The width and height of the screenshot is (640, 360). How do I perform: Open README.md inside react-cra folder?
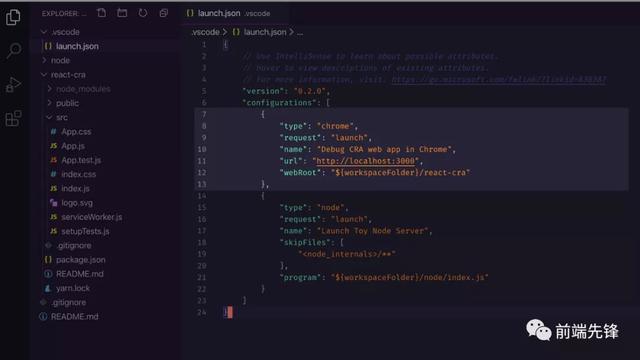pyautogui.click(x=80, y=274)
